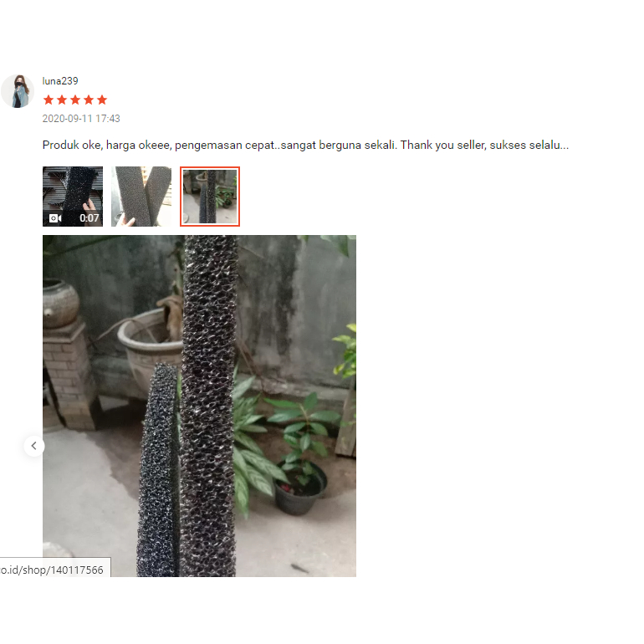Click the fourth rating star

tap(89, 100)
